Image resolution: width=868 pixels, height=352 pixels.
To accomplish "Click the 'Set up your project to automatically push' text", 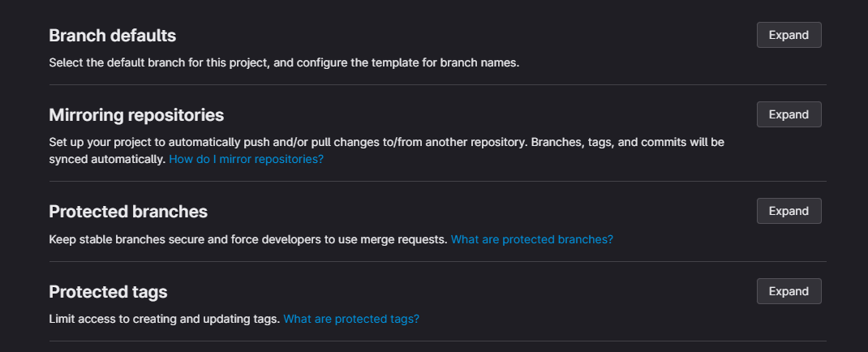I will (x=386, y=142).
